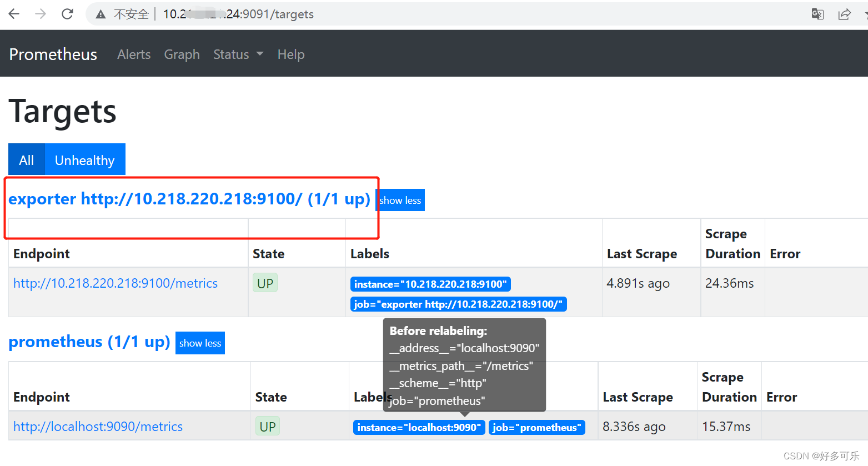868x466 pixels.
Task: Click State column header in prometheus table
Action: [x=271, y=397]
